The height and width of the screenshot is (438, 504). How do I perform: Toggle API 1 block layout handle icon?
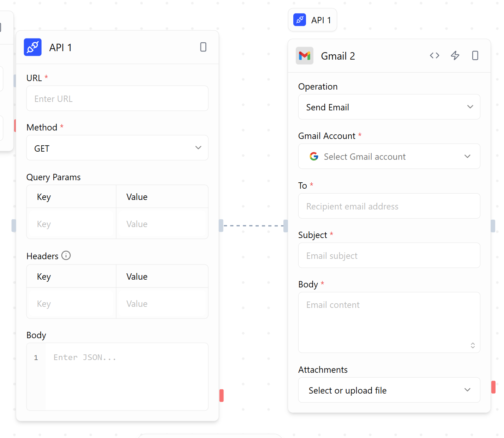pos(203,47)
